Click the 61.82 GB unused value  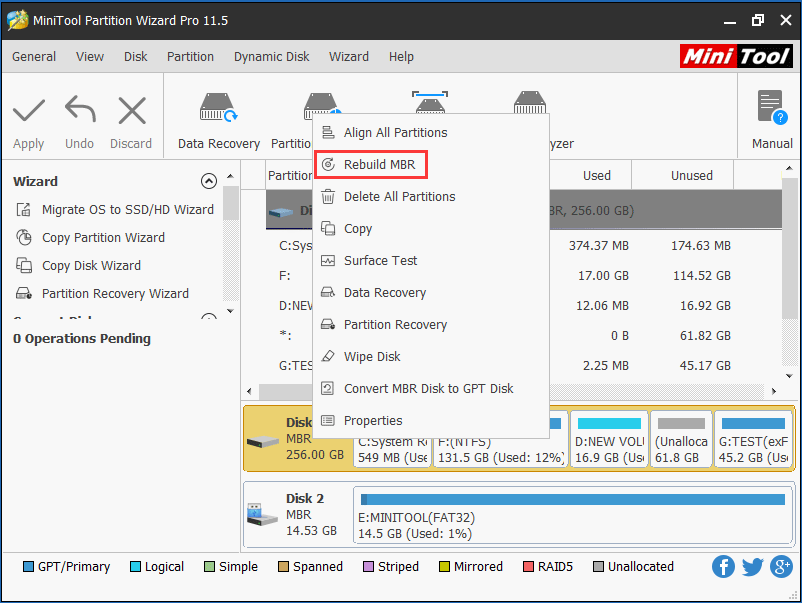(705, 336)
